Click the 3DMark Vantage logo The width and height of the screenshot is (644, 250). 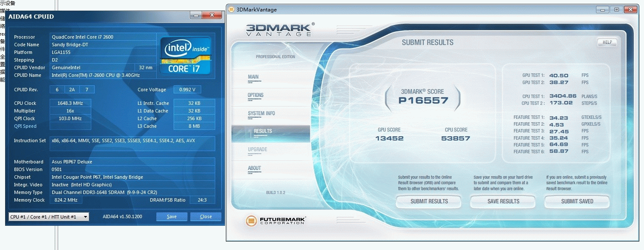click(x=279, y=30)
